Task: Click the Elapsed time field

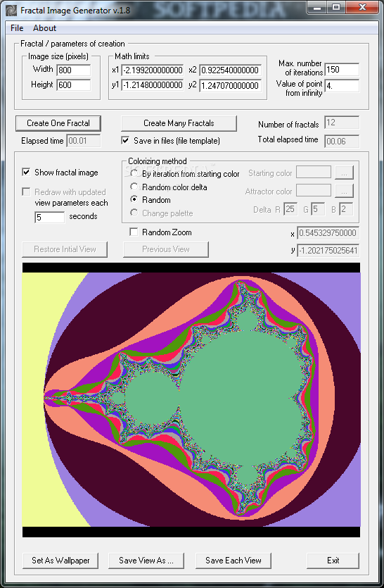Action: pos(84,141)
